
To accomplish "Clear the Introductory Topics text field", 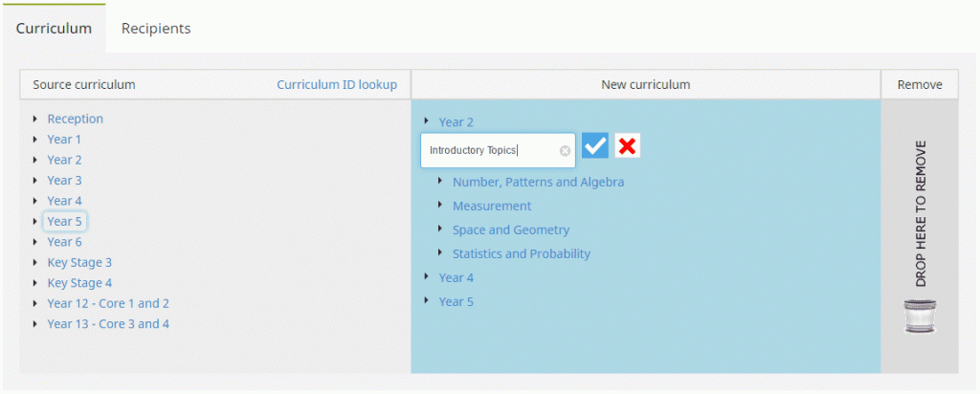I will click(565, 150).
